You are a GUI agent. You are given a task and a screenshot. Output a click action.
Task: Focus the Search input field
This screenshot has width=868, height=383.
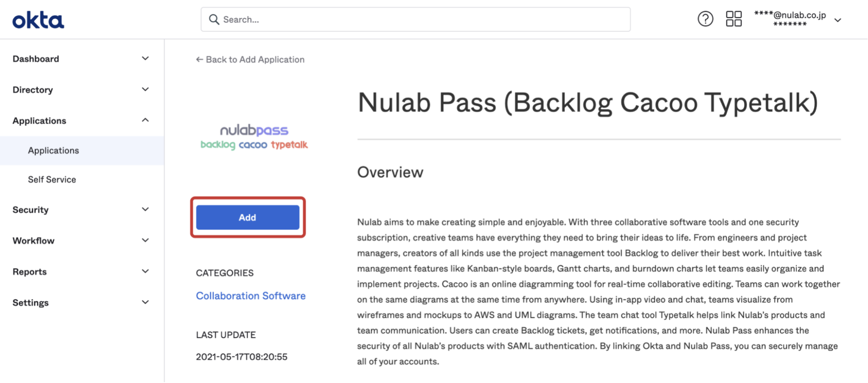click(x=416, y=19)
